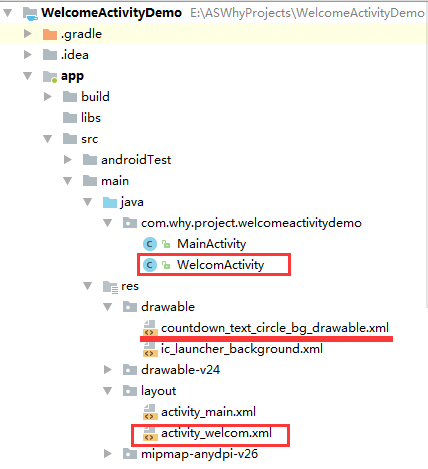Image resolution: width=428 pixels, height=469 pixels.
Task: Click the green lock badge beside MainActivity
Action: pos(166,245)
